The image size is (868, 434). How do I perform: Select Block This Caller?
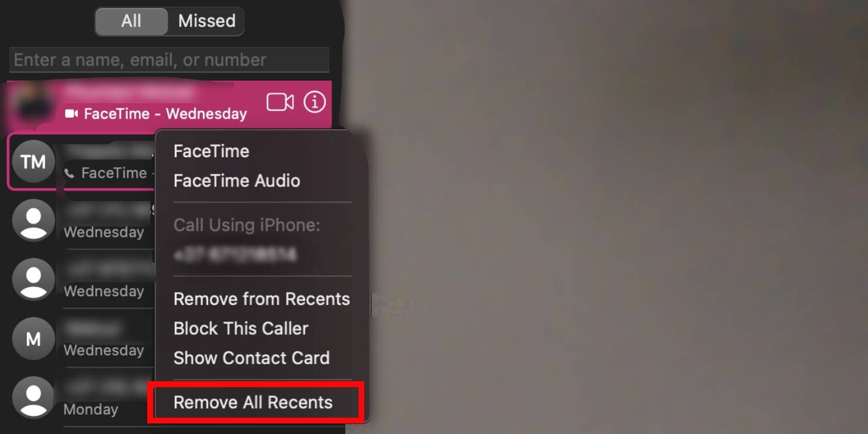(x=241, y=328)
